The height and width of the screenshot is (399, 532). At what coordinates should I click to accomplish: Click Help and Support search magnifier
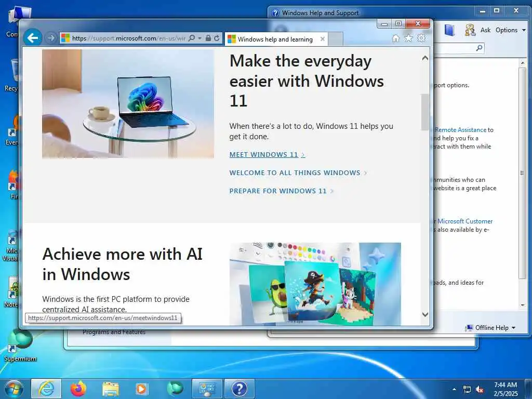(x=479, y=48)
